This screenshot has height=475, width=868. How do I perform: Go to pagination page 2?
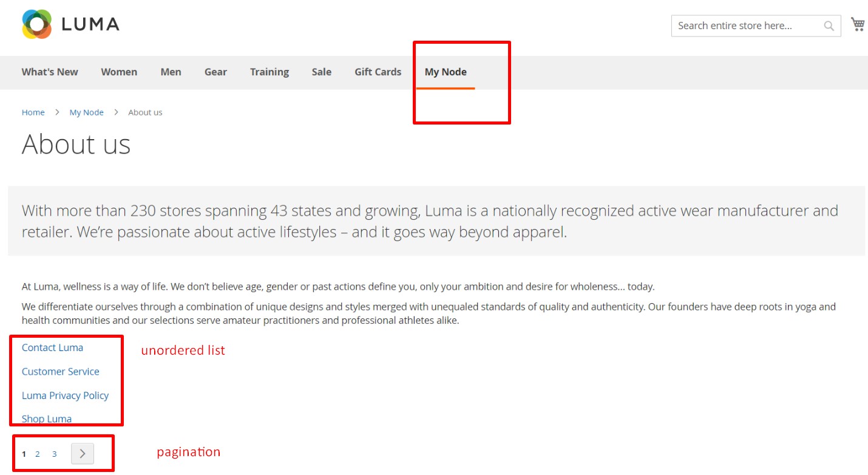pos(38,454)
